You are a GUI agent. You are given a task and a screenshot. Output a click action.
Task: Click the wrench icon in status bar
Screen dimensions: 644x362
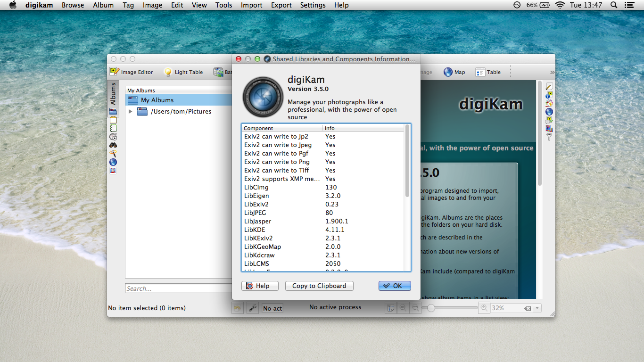click(x=253, y=308)
